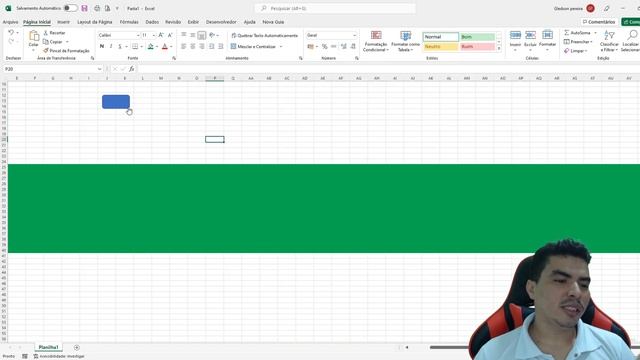The height and width of the screenshot is (360, 640).
Task: Click the Pesquisar search box
Action: (335, 8)
